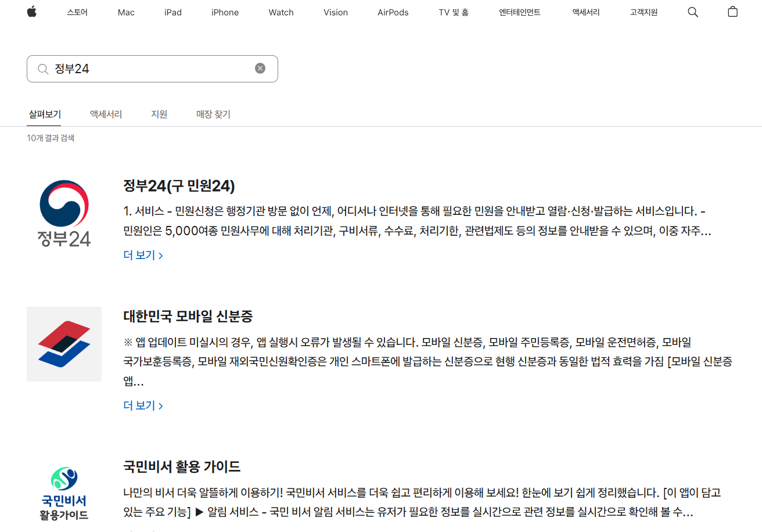Switch to the 지원 tab
Screen dimensions: 762x532
click(159, 114)
